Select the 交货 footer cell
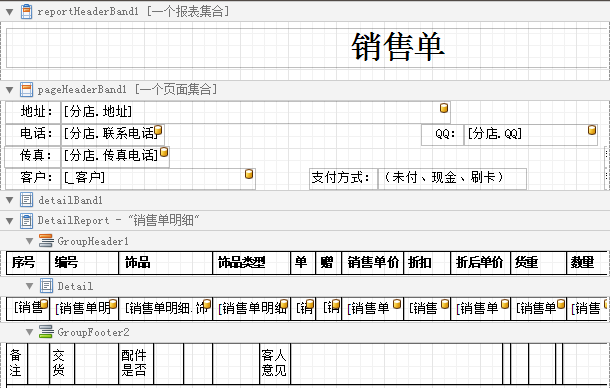Viewport: 610px width, 388px height. (62, 363)
